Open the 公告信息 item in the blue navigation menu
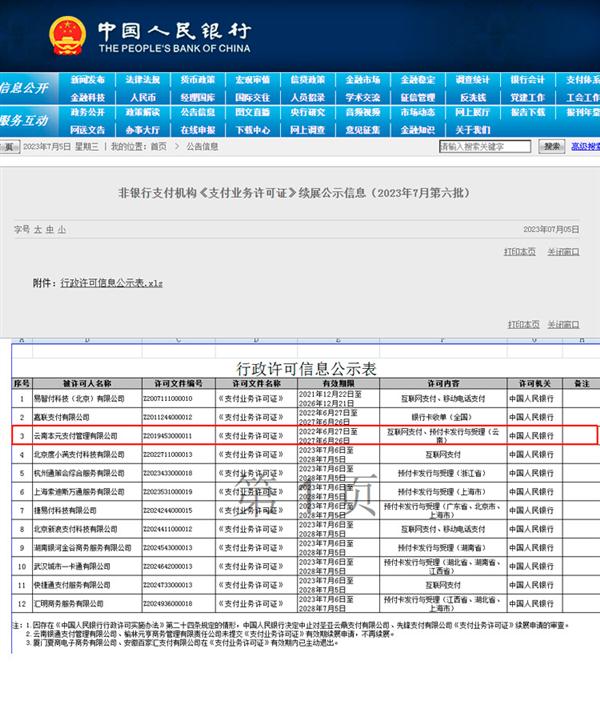The height and width of the screenshot is (716, 600). pos(198,112)
